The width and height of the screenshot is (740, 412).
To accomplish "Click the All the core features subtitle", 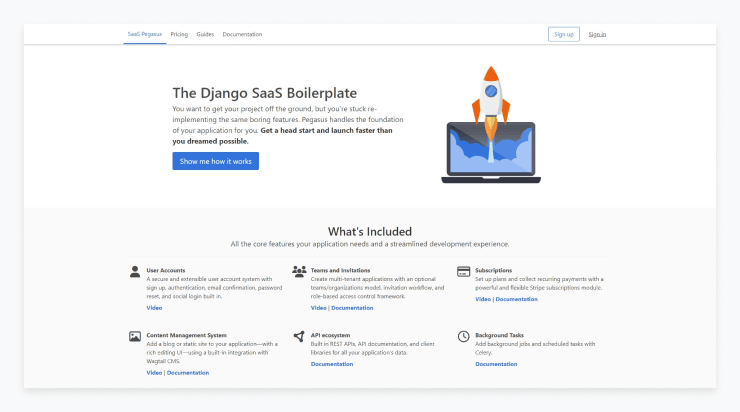I will pyautogui.click(x=370, y=244).
